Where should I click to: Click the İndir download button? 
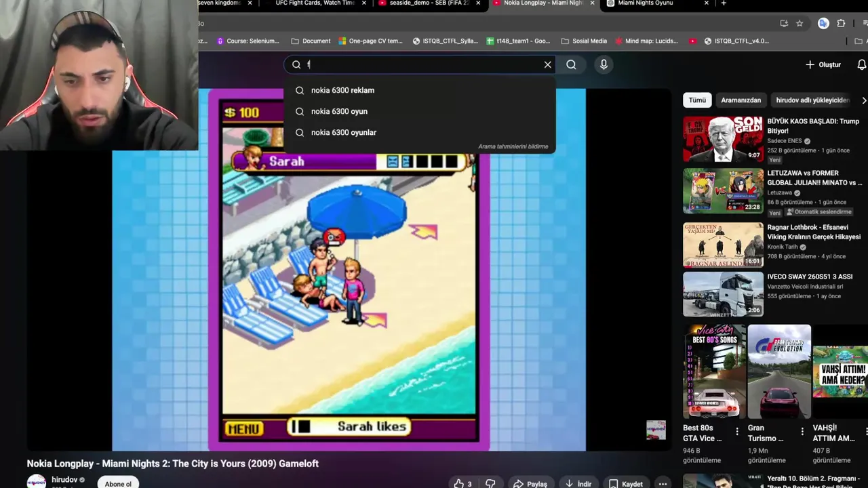[x=578, y=484]
